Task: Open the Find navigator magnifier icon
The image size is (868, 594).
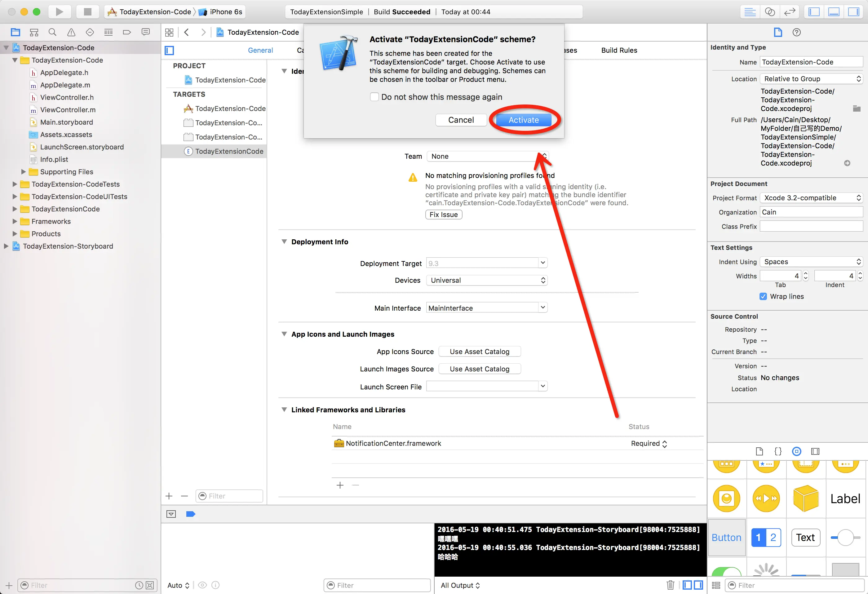Action: click(52, 32)
